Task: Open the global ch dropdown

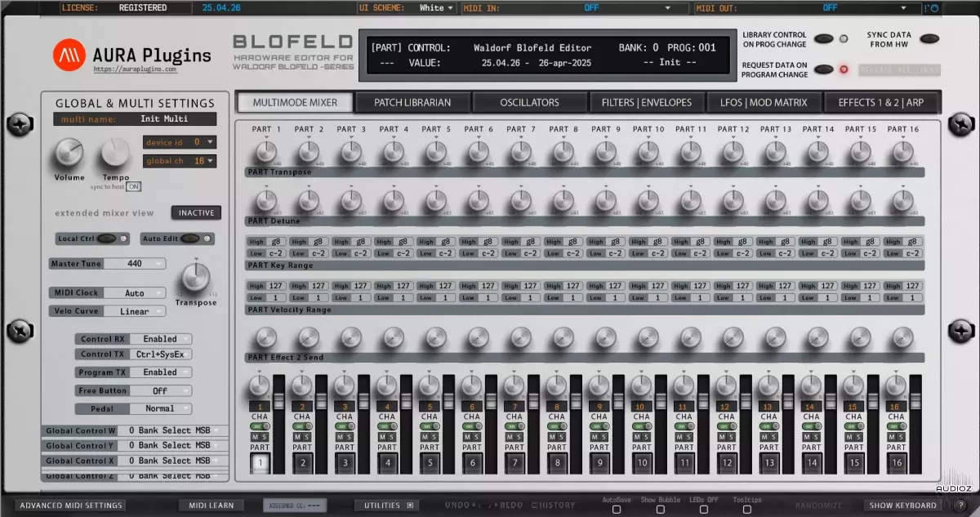Action: tap(180, 161)
